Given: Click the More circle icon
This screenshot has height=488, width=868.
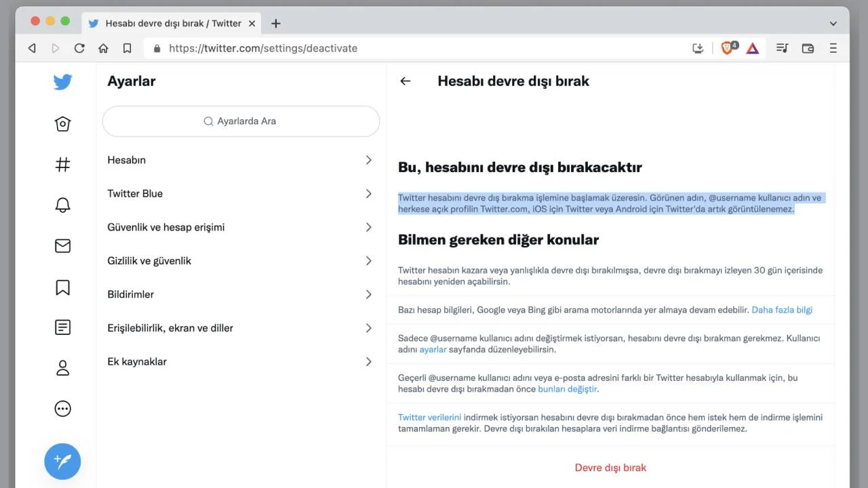Looking at the screenshot, I should tap(62, 409).
